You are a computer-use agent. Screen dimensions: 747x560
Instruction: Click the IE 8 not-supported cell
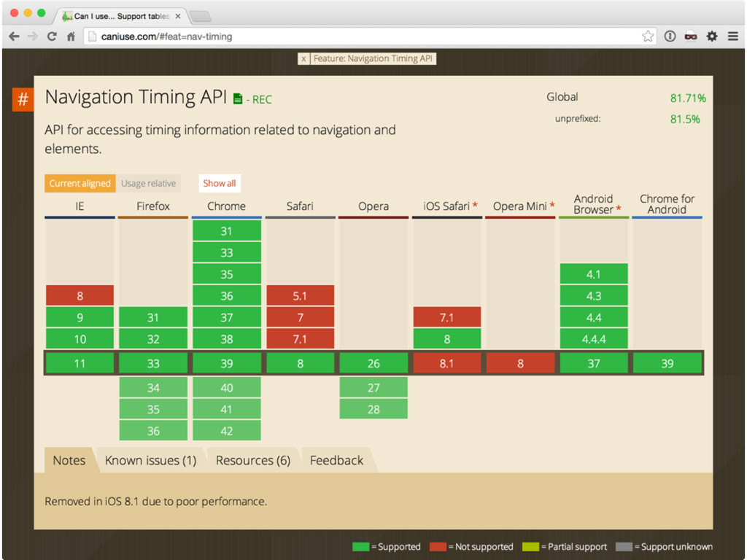tap(80, 296)
